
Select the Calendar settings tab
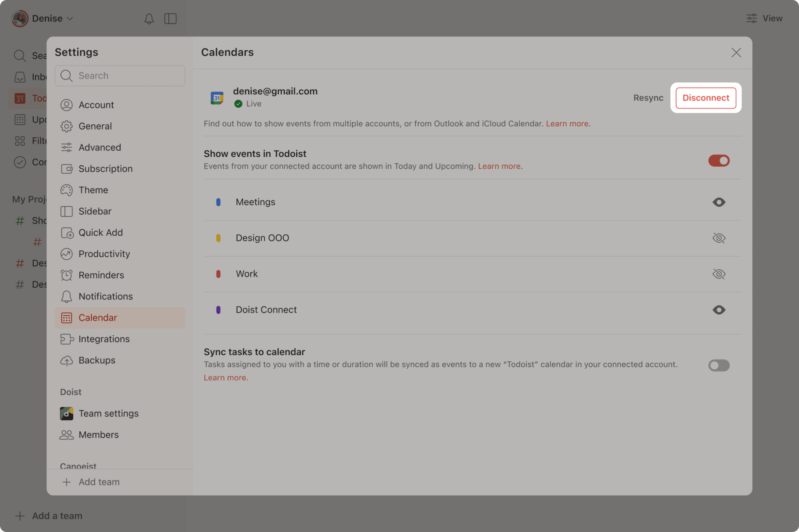(x=98, y=318)
